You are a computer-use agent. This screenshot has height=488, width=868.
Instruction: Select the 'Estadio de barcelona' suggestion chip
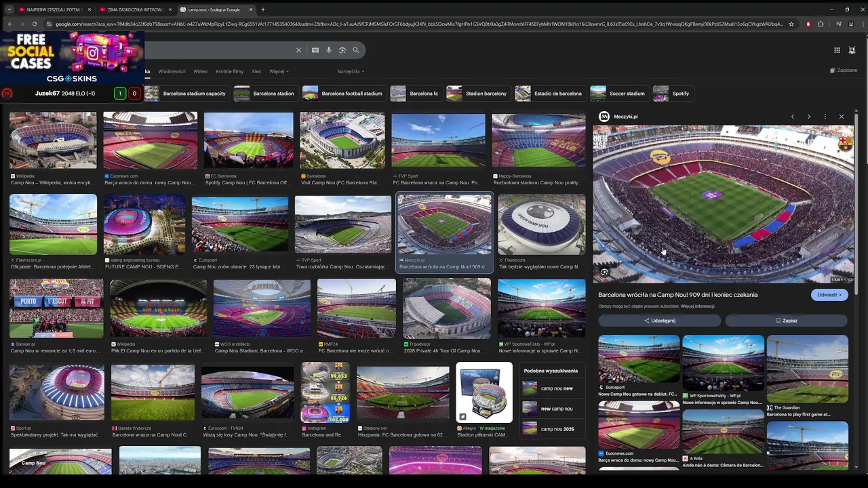pos(550,94)
